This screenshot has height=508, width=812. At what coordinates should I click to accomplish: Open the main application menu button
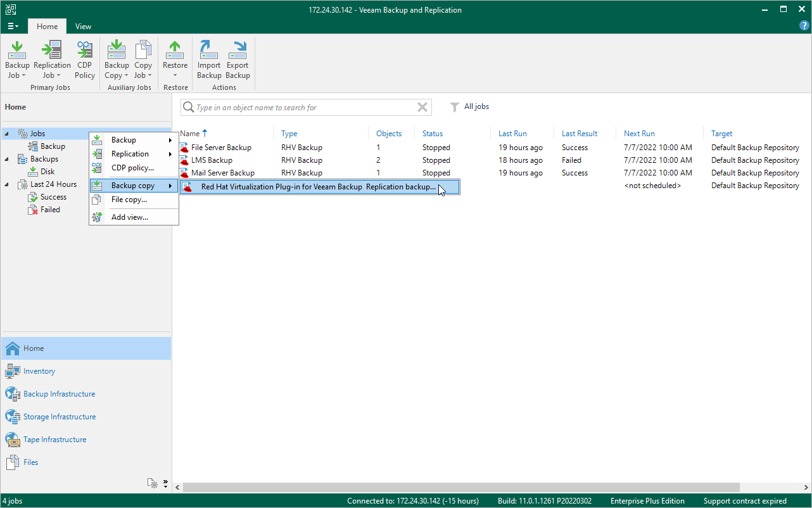point(13,26)
